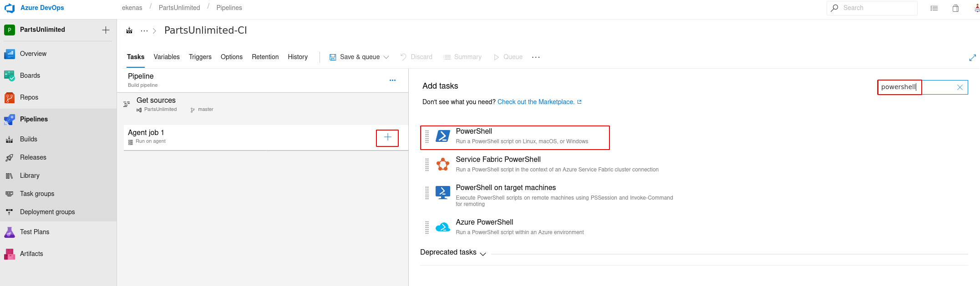Select the Pipeline build pipeline row
The height and width of the screenshot is (286, 980).
[x=263, y=80]
